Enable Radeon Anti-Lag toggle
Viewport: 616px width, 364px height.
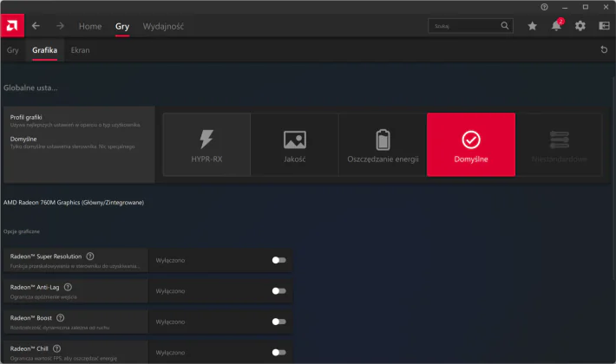(279, 291)
